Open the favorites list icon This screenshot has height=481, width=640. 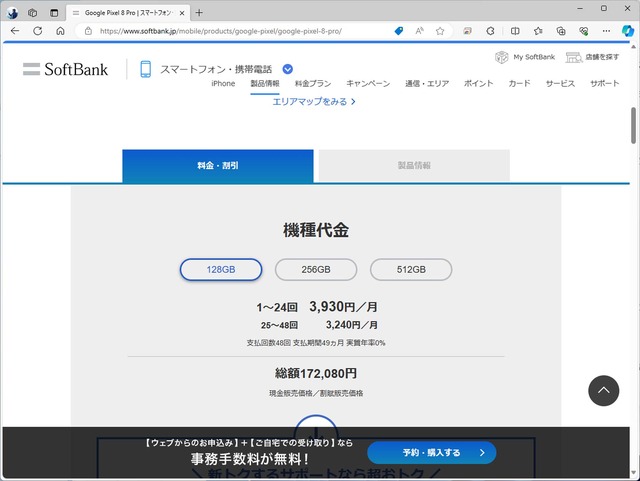(x=538, y=31)
